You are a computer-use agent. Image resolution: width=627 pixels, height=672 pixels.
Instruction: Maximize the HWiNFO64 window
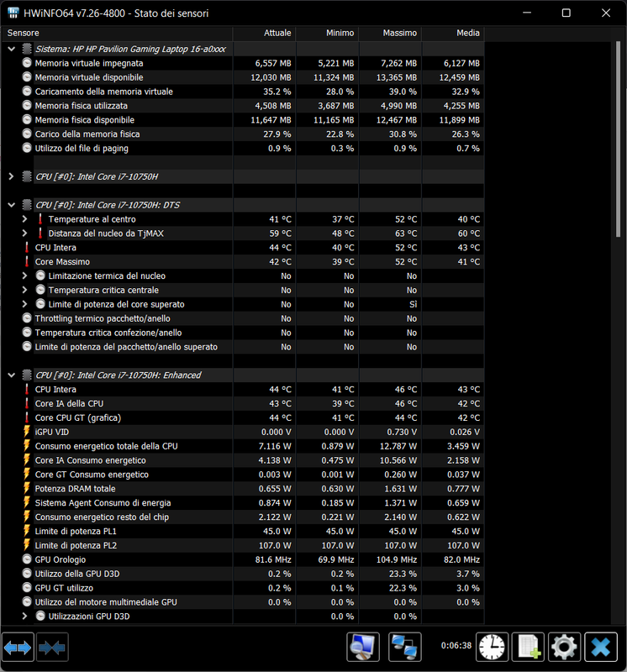tap(566, 13)
